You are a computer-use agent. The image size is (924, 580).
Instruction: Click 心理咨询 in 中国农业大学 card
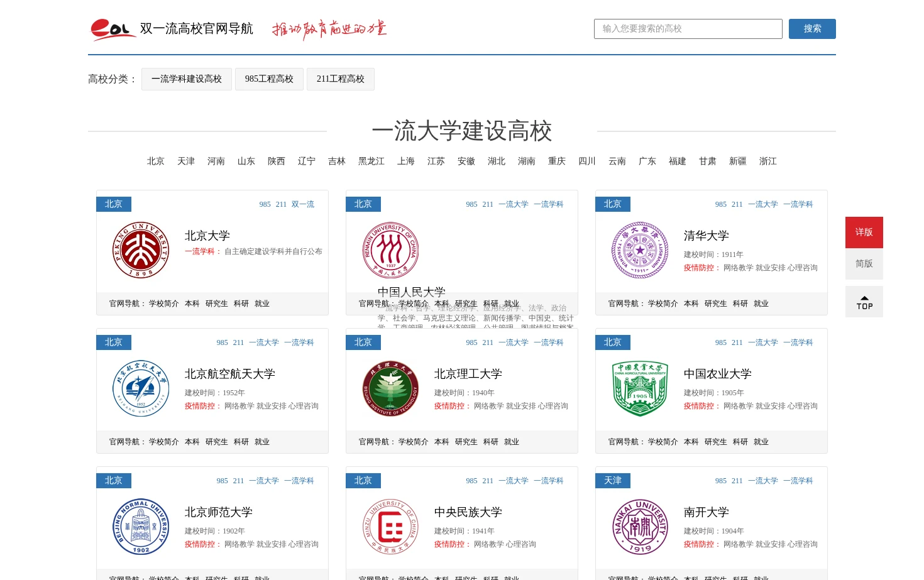click(x=803, y=406)
